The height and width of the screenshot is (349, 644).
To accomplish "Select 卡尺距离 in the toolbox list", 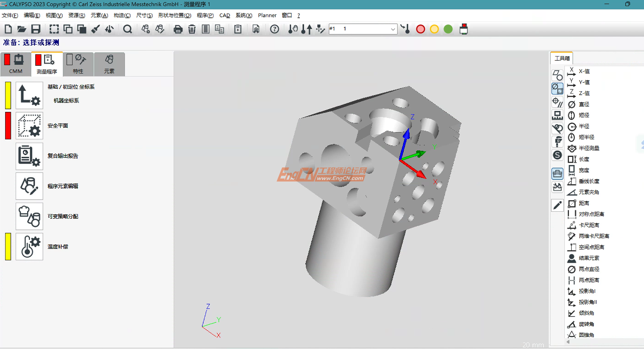I will point(588,225).
